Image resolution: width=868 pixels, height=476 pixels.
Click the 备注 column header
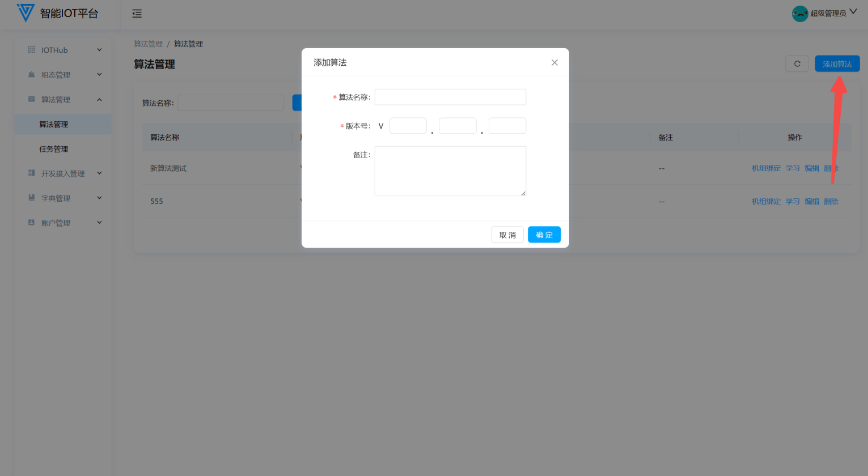(666, 137)
